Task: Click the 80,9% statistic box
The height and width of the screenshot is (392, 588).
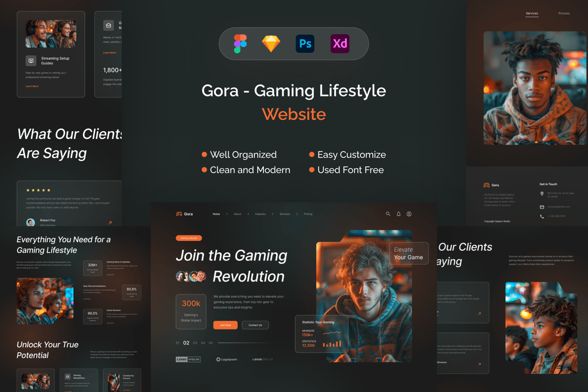Action: 132,292
